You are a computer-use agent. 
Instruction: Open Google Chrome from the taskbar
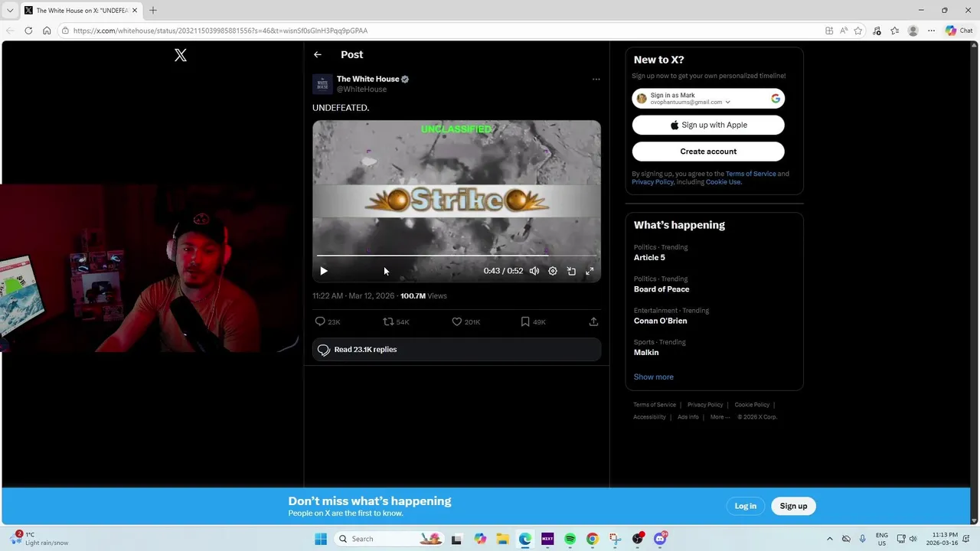pos(593,539)
